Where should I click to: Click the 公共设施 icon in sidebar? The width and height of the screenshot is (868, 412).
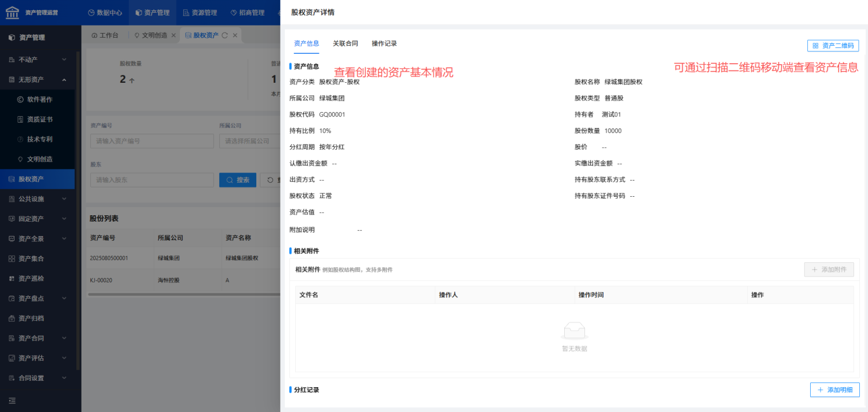click(12, 199)
